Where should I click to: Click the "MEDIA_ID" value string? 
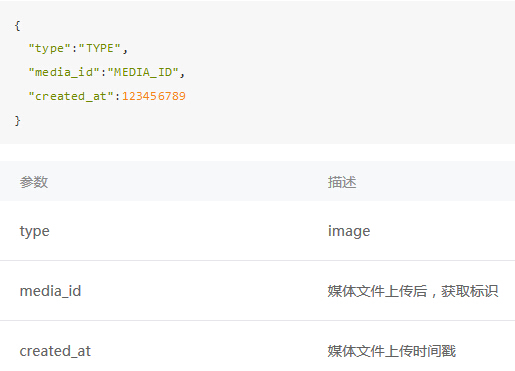tap(143, 72)
